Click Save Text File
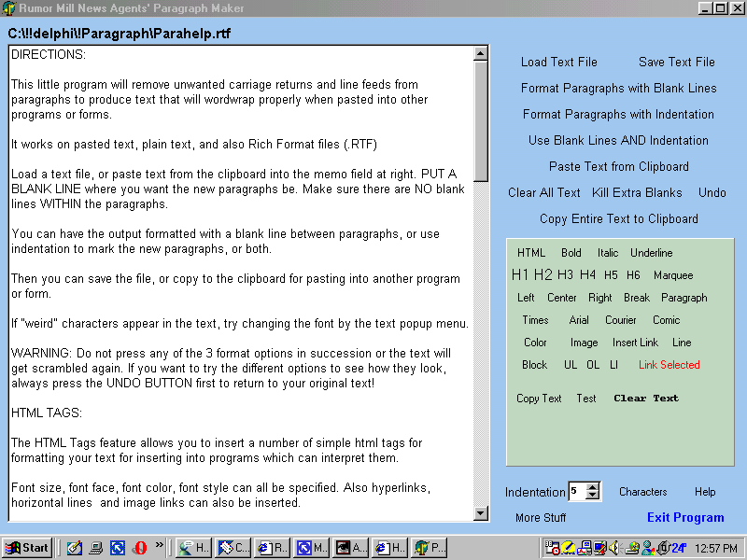This screenshot has height=560, width=747. click(x=676, y=62)
